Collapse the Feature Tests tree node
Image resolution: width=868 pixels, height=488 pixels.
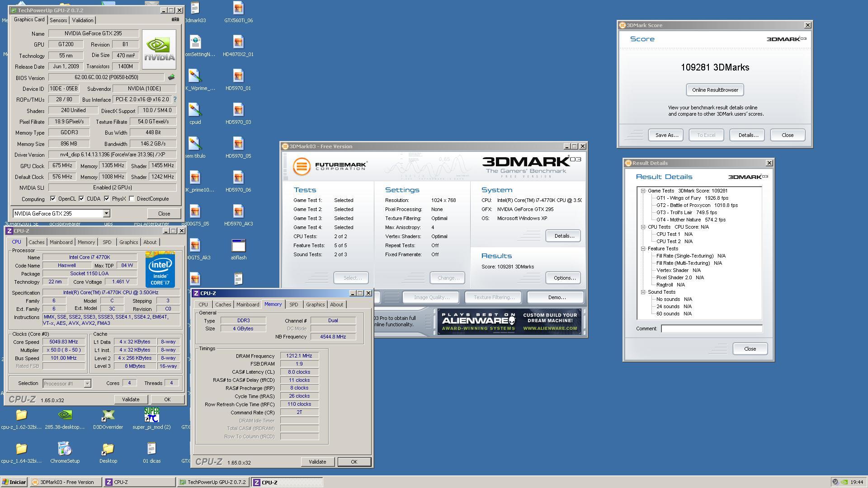643,249
